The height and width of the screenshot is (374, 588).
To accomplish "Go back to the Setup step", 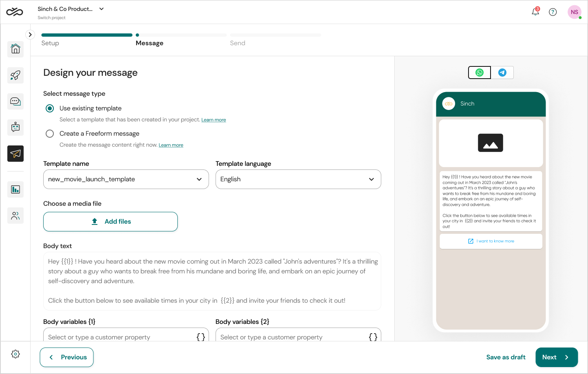I will pyautogui.click(x=50, y=43).
